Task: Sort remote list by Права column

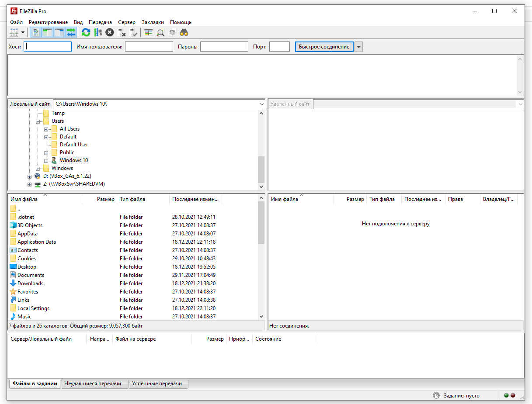Action: (462, 199)
